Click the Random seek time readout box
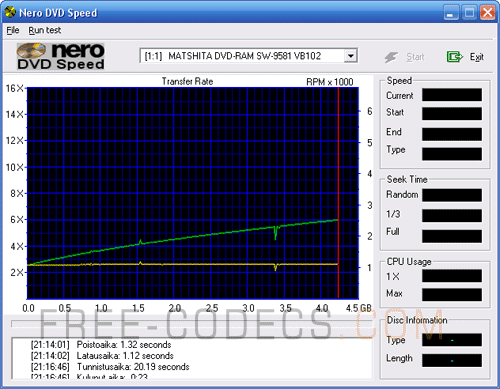500x389 pixels. click(452, 195)
